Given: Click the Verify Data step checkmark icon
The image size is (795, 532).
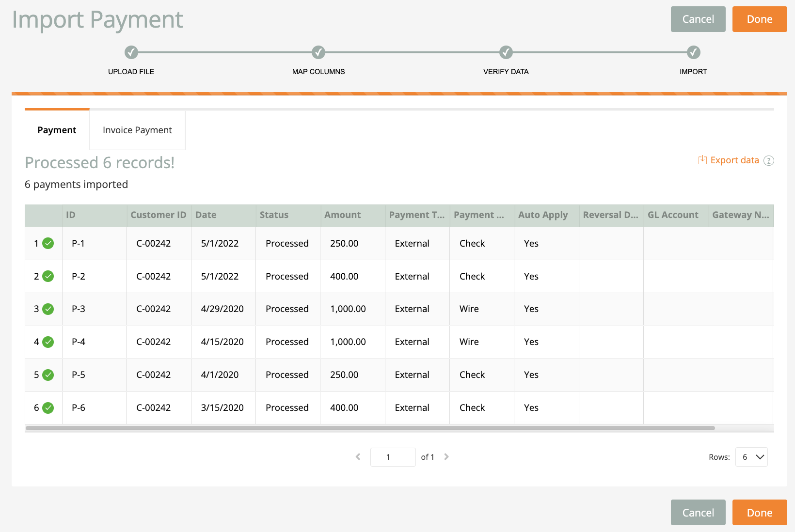Looking at the screenshot, I should [506, 52].
